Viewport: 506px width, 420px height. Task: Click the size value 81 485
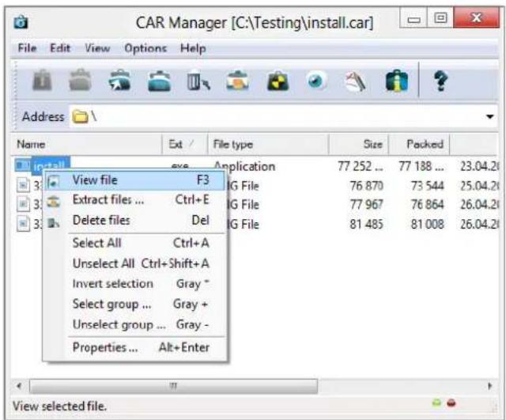366,224
